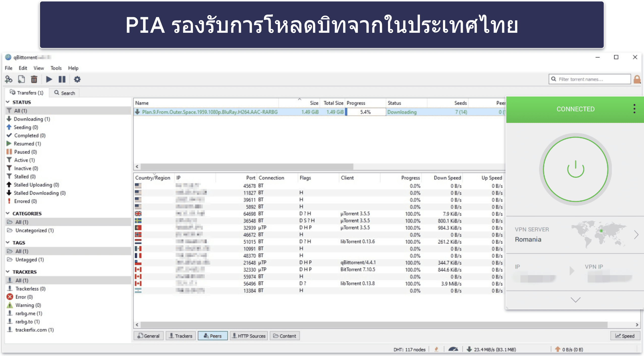The height and width of the screenshot is (356, 644).
Task: Open the Tools menu
Action: pyautogui.click(x=56, y=68)
